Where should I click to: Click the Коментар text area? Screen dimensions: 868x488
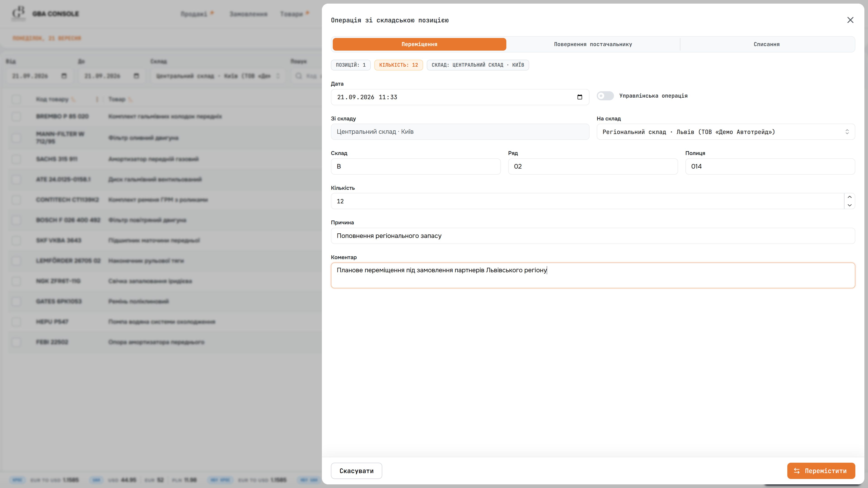(593, 275)
